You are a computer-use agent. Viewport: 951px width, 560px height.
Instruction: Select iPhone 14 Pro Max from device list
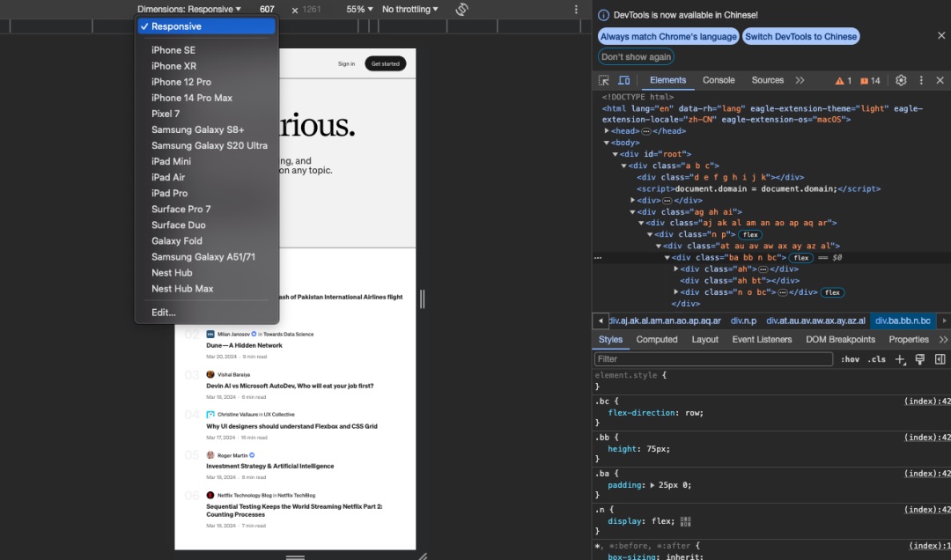pos(192,98)
